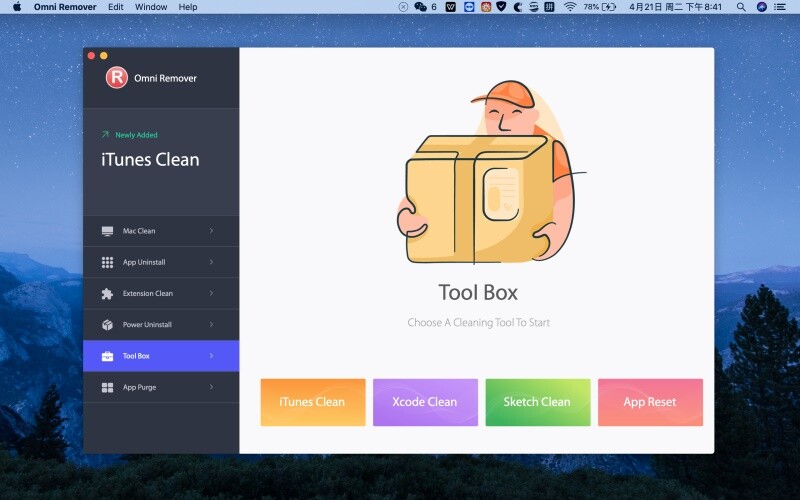The image size is (800, 500).
Task: Click the Newly Added green arrow icon
Action: pos(105,135)
